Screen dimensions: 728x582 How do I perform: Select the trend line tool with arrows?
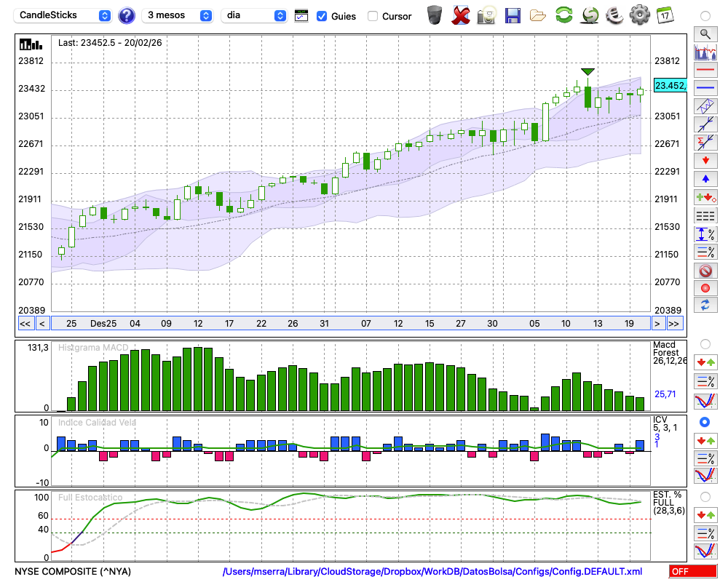(705, 124)
